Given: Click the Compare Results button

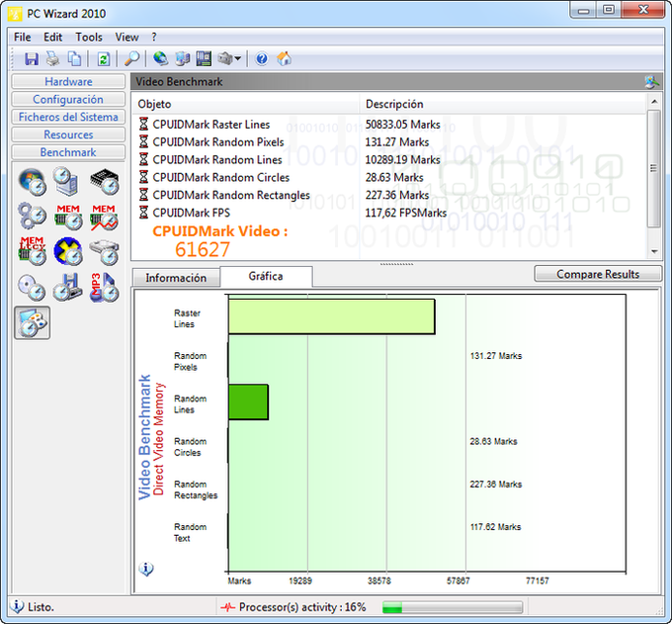Looking at the screenshot, I should [x=598, y=274].
